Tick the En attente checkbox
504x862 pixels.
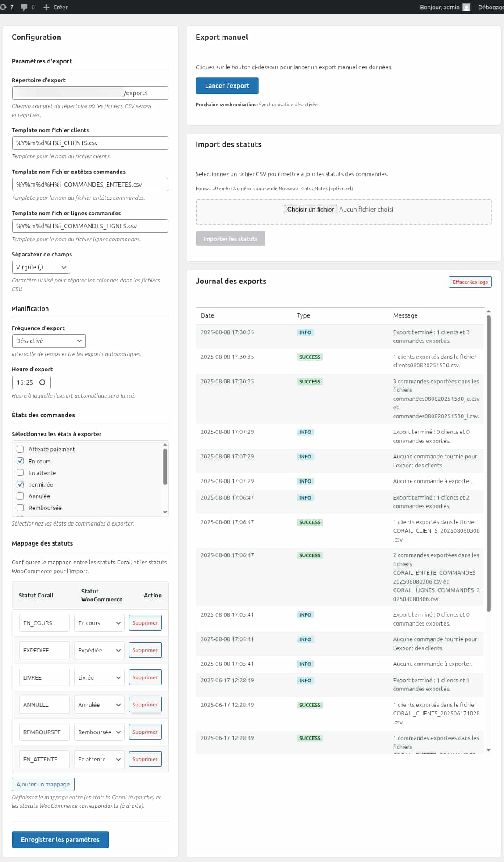point(20,472)
